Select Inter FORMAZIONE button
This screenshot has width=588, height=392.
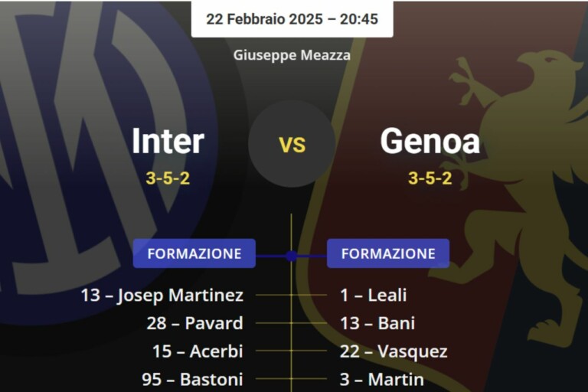[x=194, y=253]
